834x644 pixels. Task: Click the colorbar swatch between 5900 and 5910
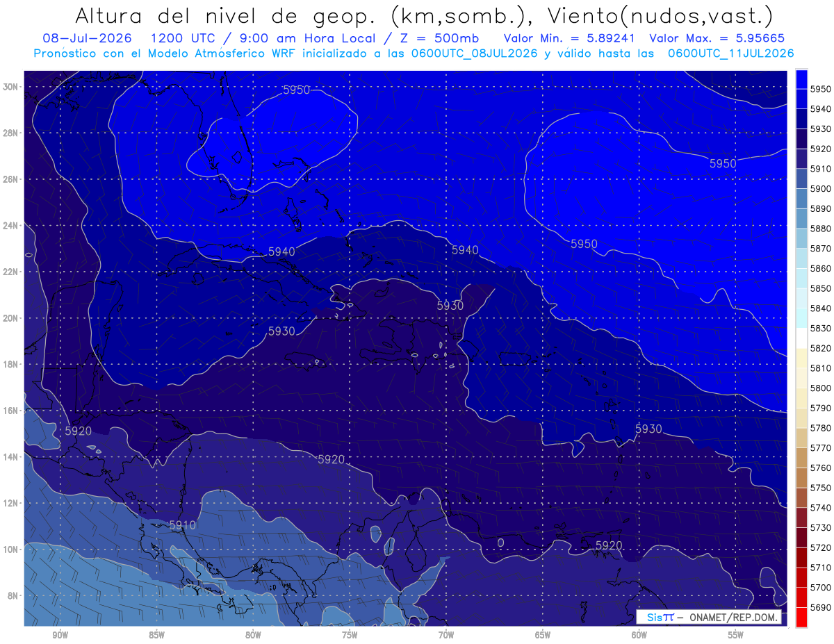point(801,179)
